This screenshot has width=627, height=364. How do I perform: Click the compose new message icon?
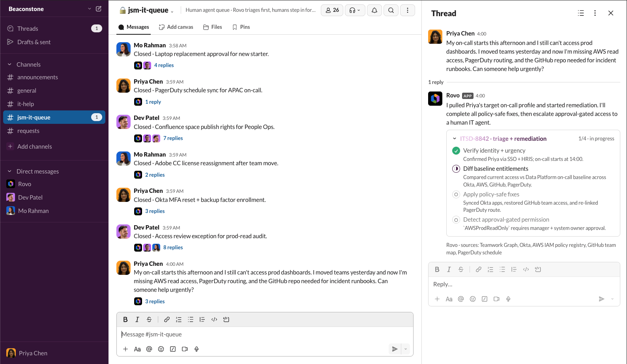pyautogui.click(x=99, y=9)
